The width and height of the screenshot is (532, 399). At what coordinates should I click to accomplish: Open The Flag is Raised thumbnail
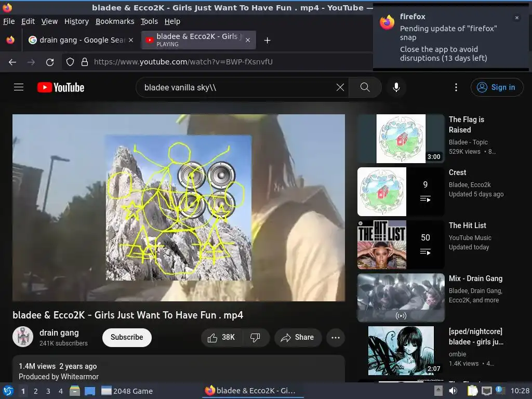401,138
